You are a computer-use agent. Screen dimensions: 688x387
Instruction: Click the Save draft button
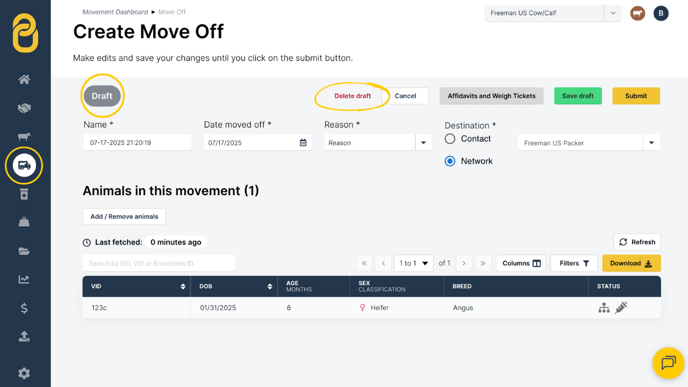click(x=578, y=96)
